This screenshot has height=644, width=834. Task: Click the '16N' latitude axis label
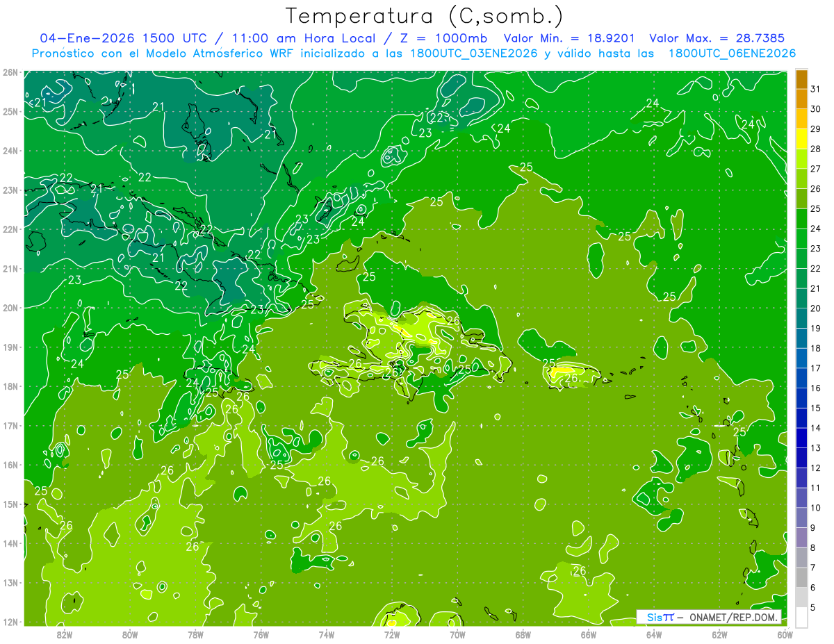10,465
